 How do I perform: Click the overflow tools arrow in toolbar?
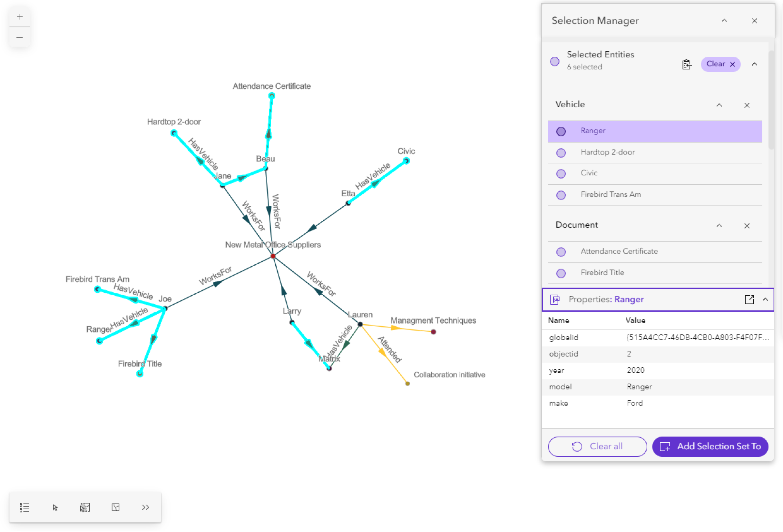tap(146, 507)
